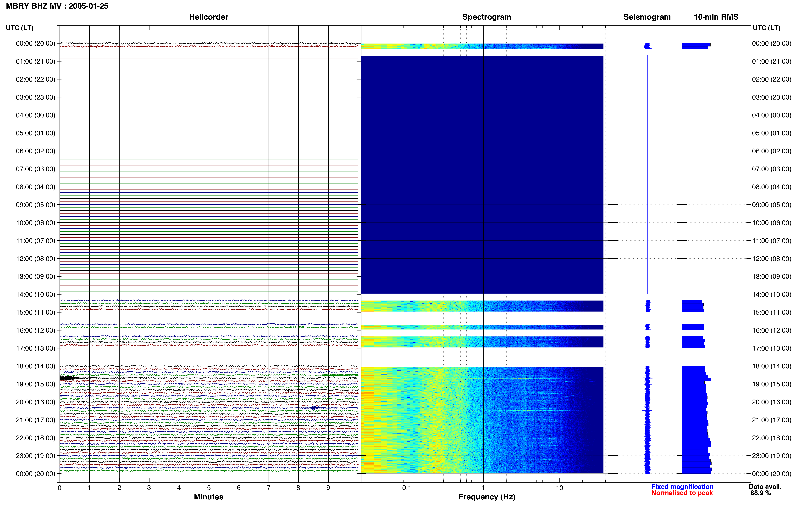Click the '9' tick on Minutes axis
The width and height of the screenshot is (812, 508).
328,488
